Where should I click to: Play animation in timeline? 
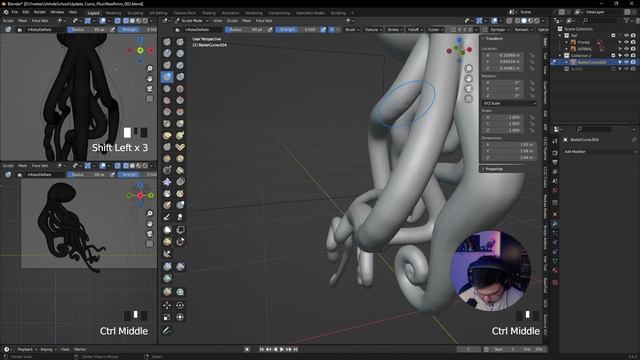coord(282,349)
